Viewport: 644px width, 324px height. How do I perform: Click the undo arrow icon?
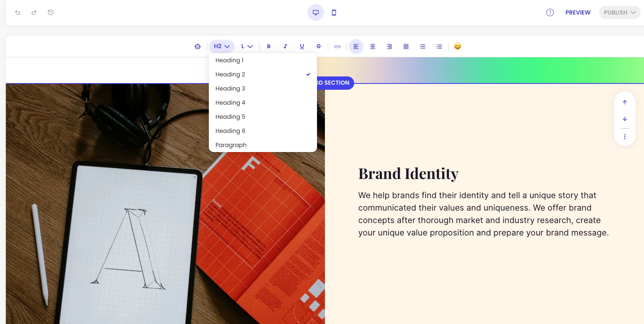click(x=17, y=12)
